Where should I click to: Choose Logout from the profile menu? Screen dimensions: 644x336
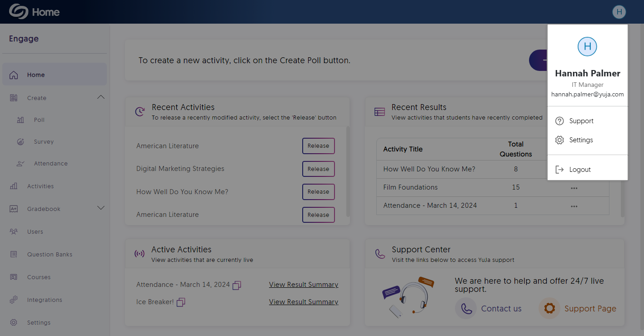click(x=580, y=170)
